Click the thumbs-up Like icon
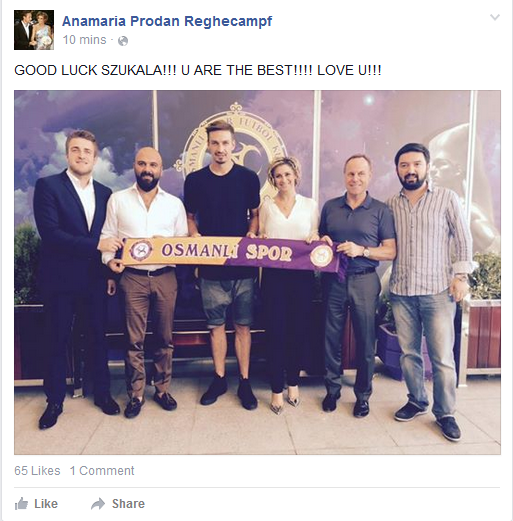The image size is (513, 521). [x=22, y=504]
